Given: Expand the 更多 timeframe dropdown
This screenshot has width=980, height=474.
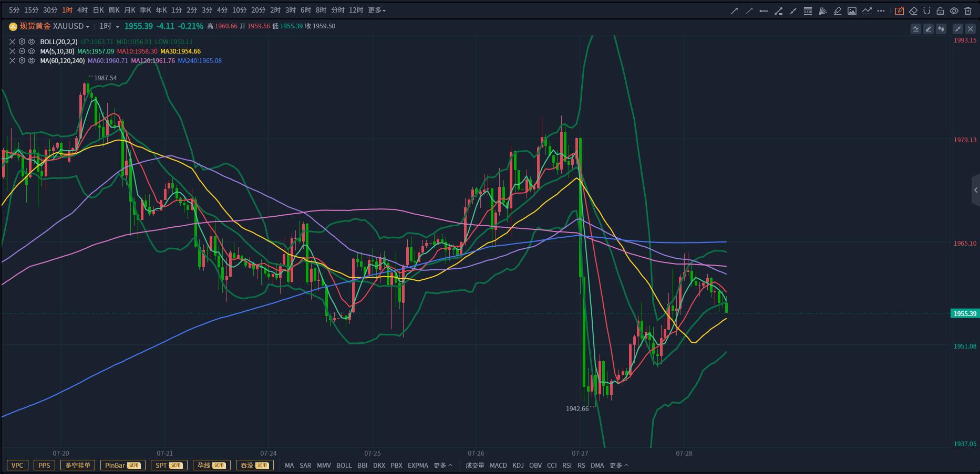Looking at the screenshot, I should pos(377,10).
